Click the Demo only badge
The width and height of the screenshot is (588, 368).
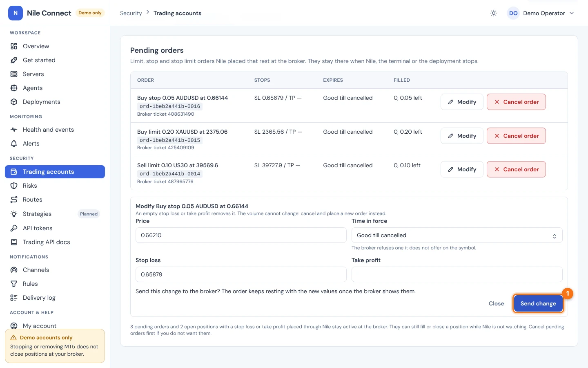coord(90,13)
